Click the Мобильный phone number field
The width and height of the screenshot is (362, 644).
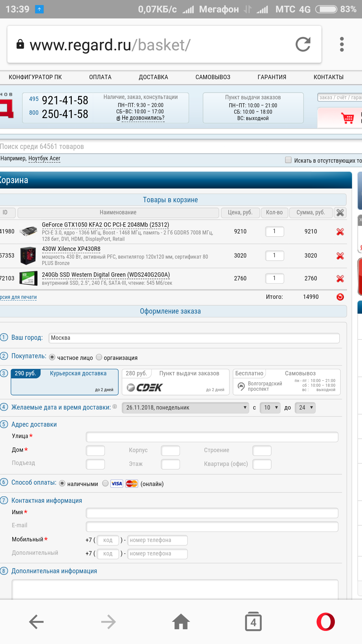[x=158, y=540]
